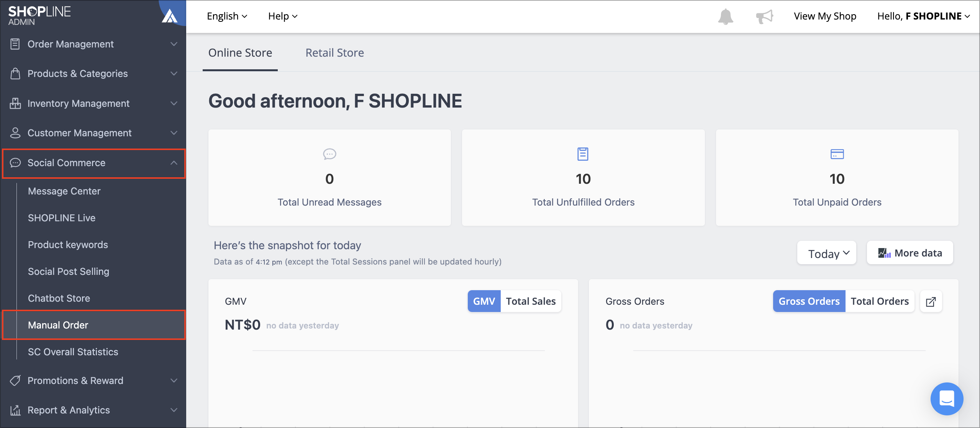Click the Order Management clipboard icon
980x428 pixels.
[x=15, y=44]
